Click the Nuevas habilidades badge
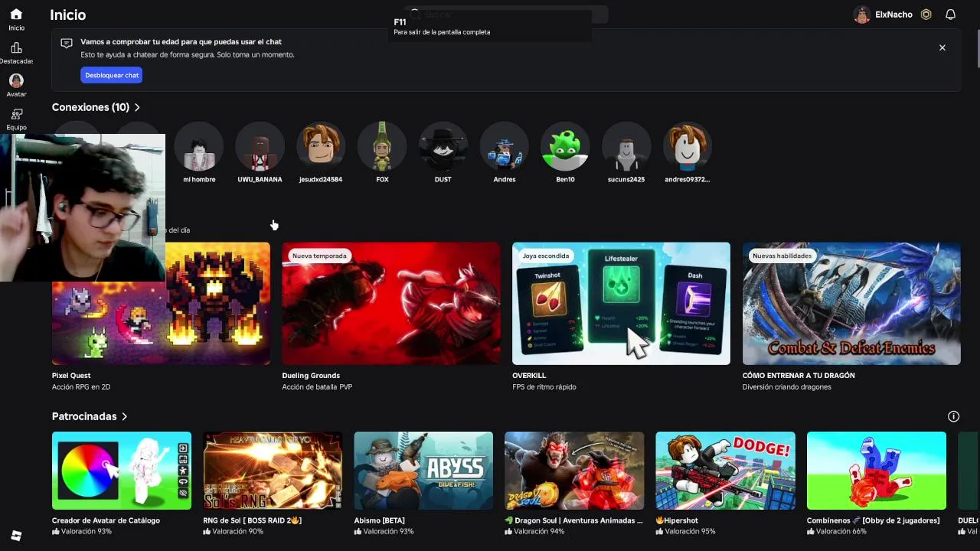The image size is (980, 551). tap(782, 256)
